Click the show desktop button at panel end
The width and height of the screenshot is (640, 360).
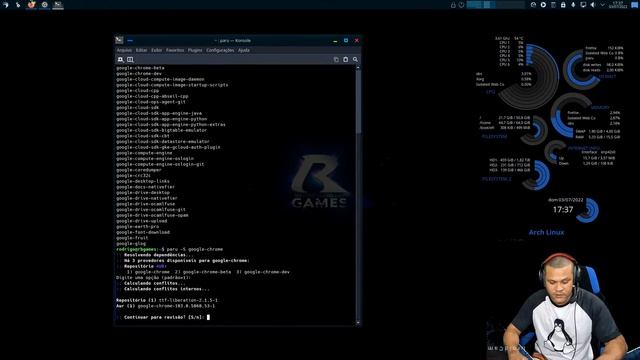tap(635, 5)
